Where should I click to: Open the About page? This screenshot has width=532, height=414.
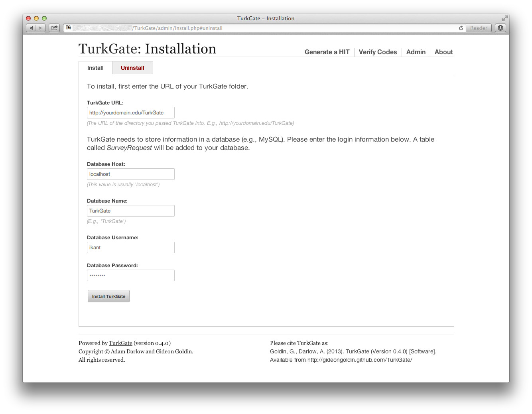(443, 52)
